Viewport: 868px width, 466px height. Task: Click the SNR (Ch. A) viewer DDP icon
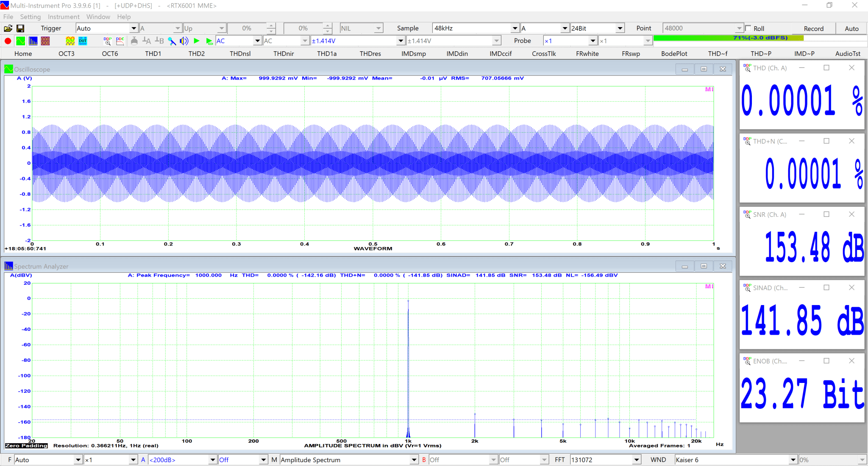coord(747,214)
